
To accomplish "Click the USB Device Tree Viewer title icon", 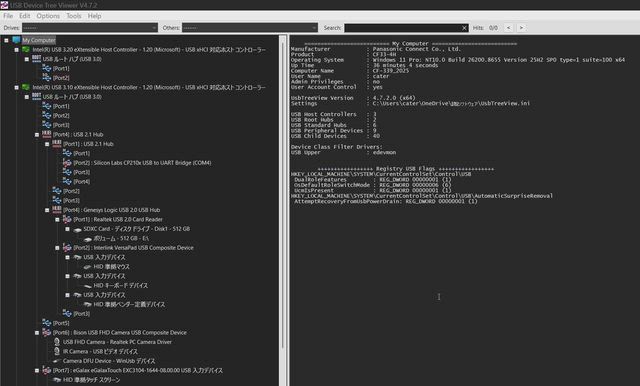I will coord(4,5).
